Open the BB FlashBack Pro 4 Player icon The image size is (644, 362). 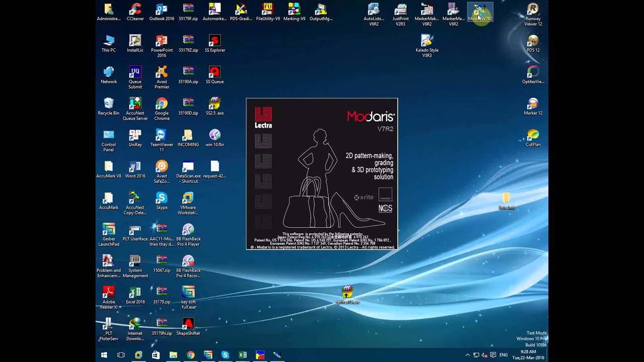pyautogui.click(x=188, y=235)
